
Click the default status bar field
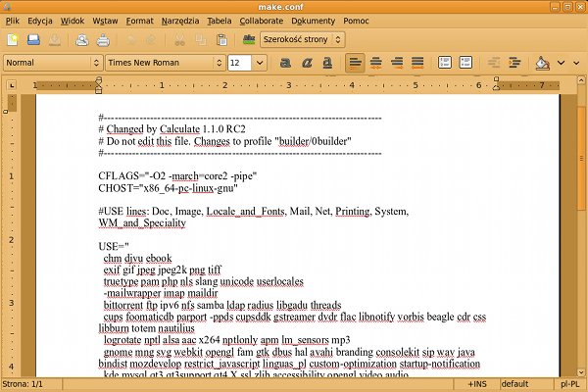pyautogui.click(x=526, y=384)
